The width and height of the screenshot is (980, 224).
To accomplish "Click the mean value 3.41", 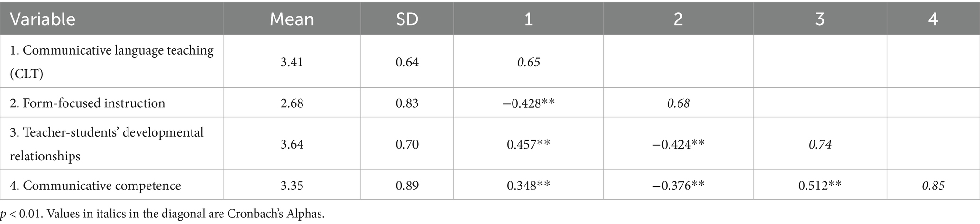I will pyautogui.click(x=292, y=62).
